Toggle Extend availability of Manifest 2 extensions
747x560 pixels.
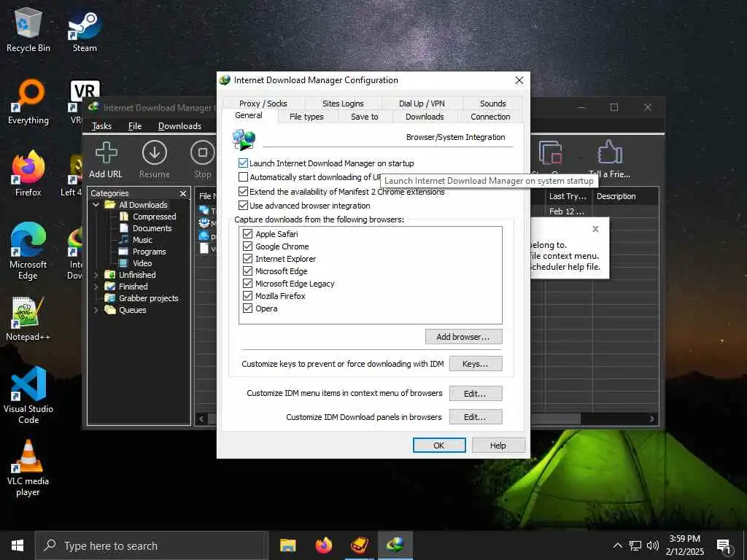[x=243, y=192]
